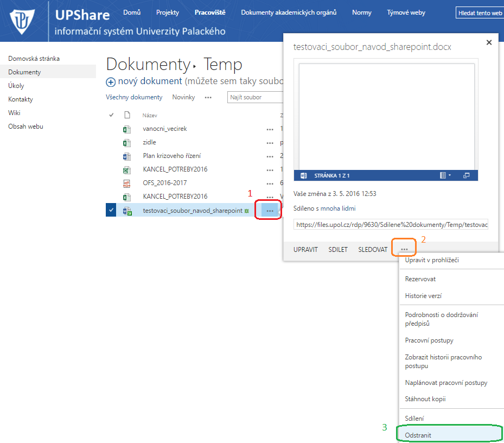The width and height of the screenshot is (504, 443).
Task: Expand the ellipsis next to SLEDOVAT
Action: click(x=404, y=249)
